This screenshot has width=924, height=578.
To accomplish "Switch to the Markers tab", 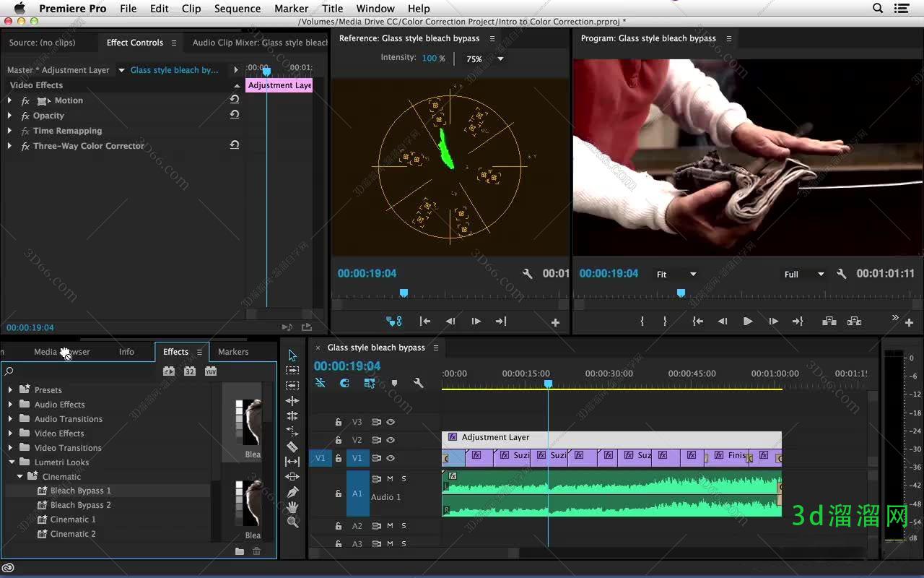I will pos(233,352).
